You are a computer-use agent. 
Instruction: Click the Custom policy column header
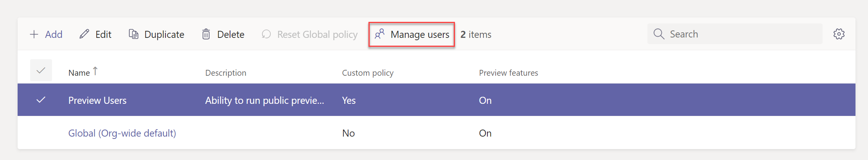(x=368, y=73)
